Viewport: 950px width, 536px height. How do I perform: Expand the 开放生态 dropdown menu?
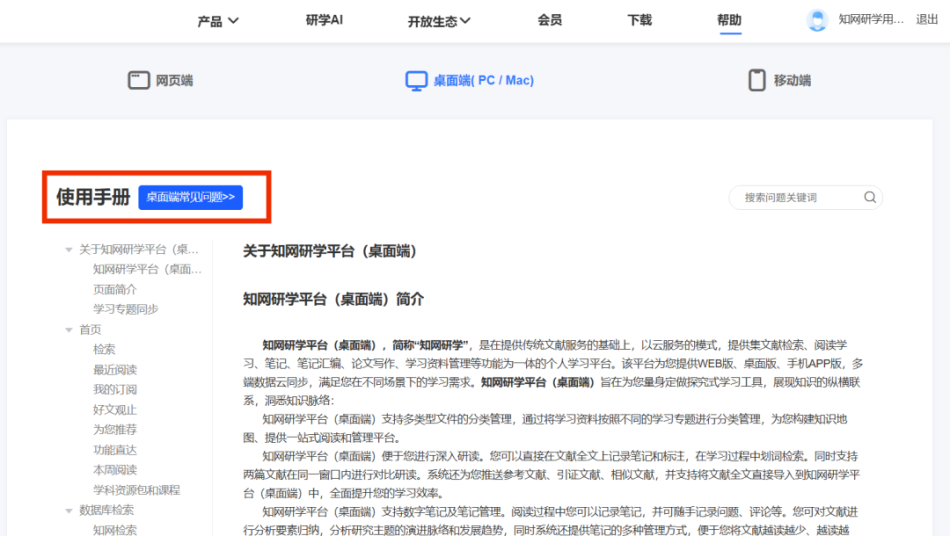pos(439,21)
